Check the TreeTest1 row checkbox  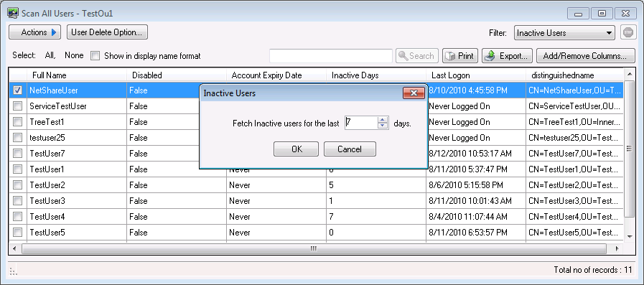18,122
